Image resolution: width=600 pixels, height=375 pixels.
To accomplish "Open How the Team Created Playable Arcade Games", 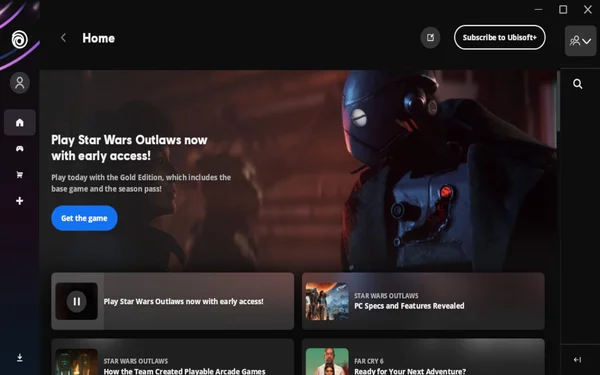I will click(173, 357).
